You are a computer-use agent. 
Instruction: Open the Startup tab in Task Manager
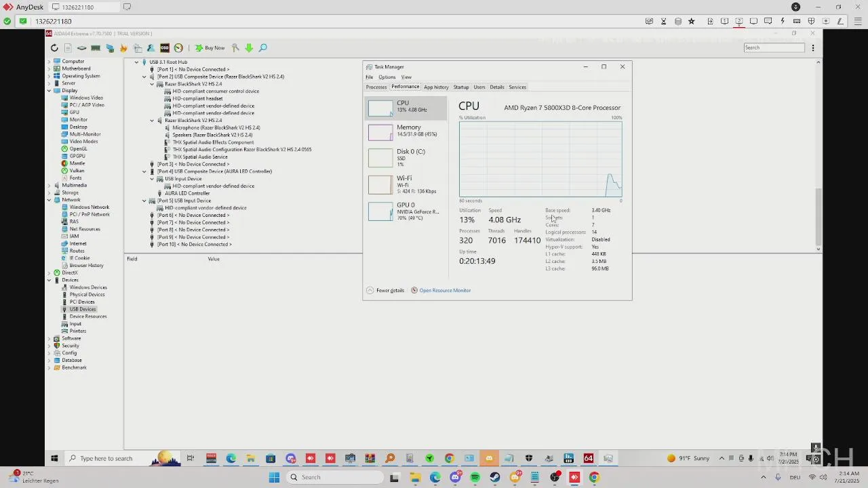pos(461,87)
